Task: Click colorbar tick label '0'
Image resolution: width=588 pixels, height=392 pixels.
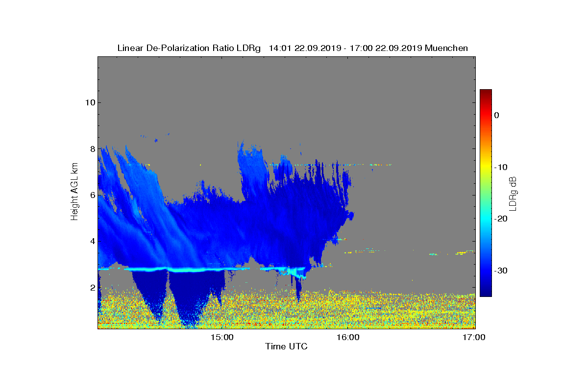Action: [497, 115]
